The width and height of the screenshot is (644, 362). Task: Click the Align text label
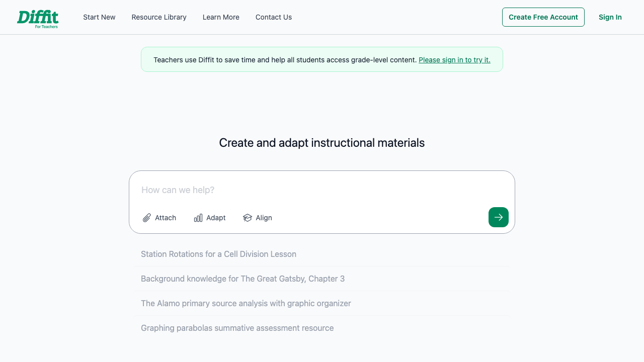[264, 218]
